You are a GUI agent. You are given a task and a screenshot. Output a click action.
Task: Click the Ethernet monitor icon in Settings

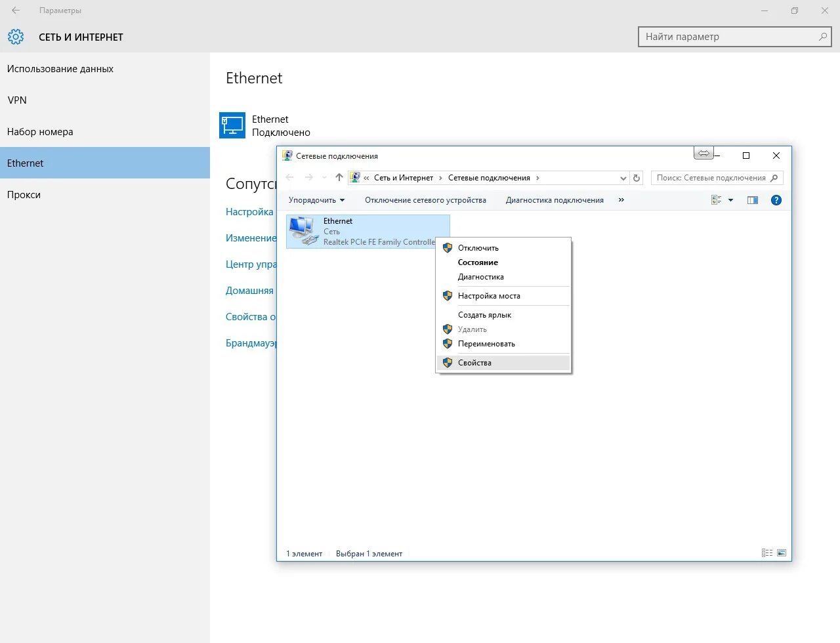(x=232, y=125)
